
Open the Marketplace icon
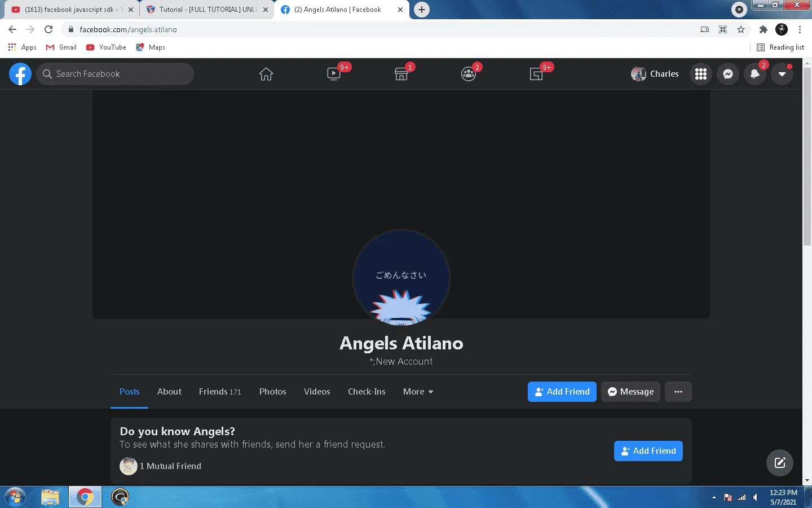coord(401,74)
